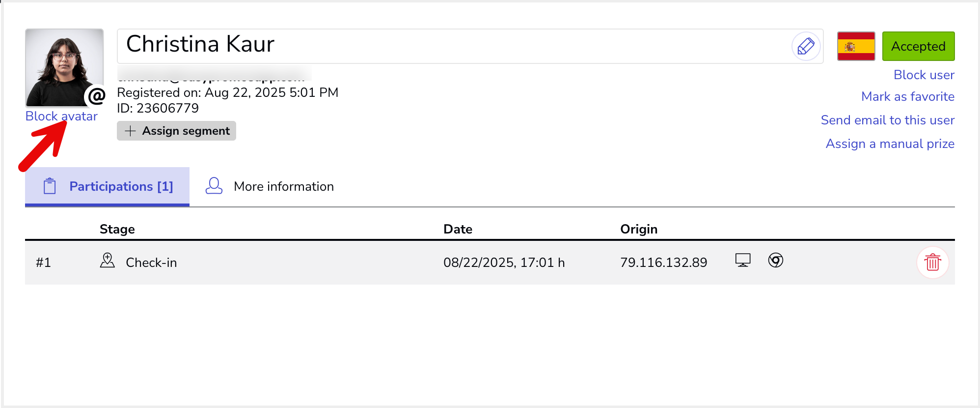Click Assign a manual prize link
This screenshot has height=408, width=980.
(x=890, y=144)
